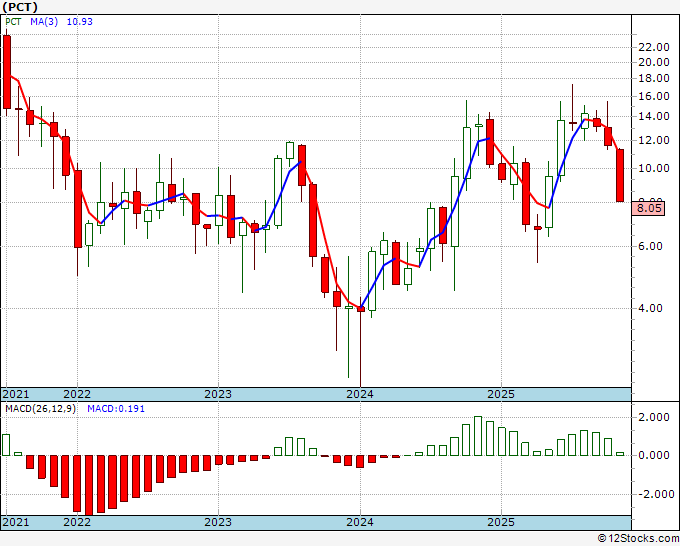Select 2021 on the MACD panel time axis
The width and height of the screenshot is (680, 546).
pyautogui.click(x=16, y=522)
